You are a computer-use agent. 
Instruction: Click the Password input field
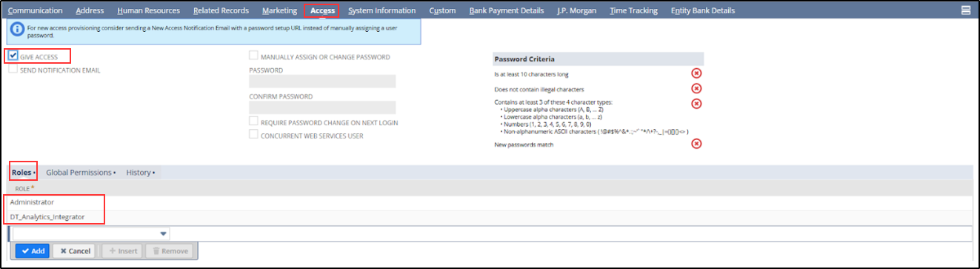322,82
